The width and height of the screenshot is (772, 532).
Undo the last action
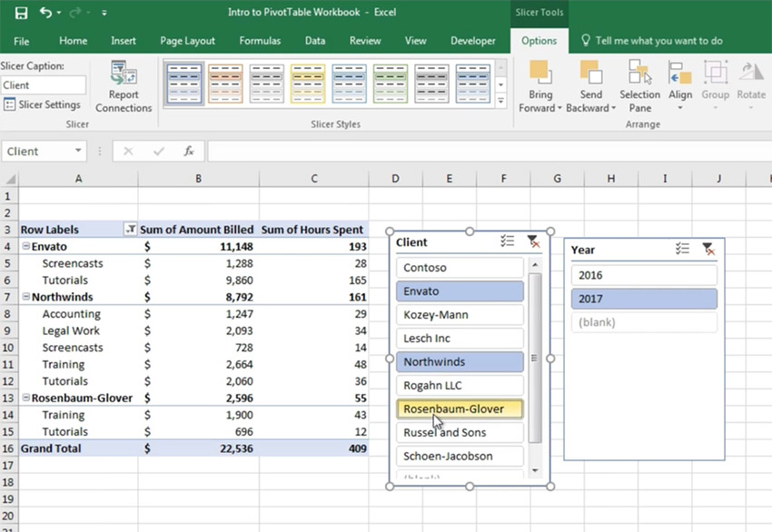pos(45,13)
